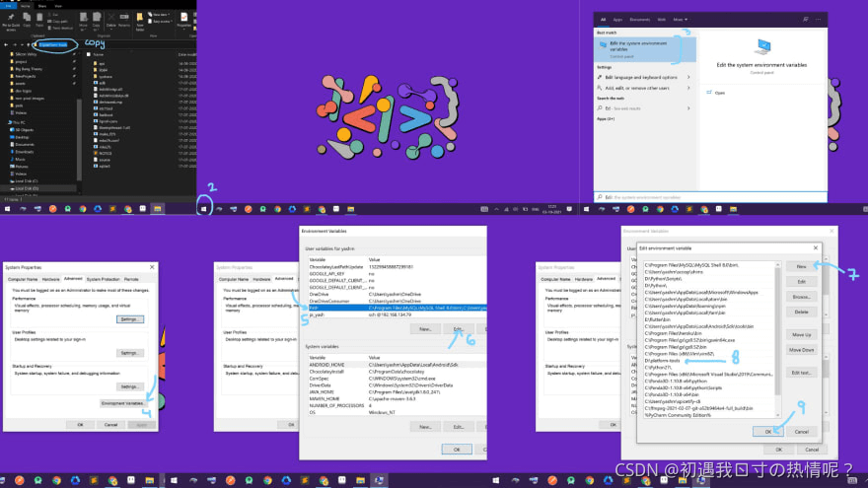Click OK in Edit environment variable dialog
868x488 pixels.
(x=769, y=431)
